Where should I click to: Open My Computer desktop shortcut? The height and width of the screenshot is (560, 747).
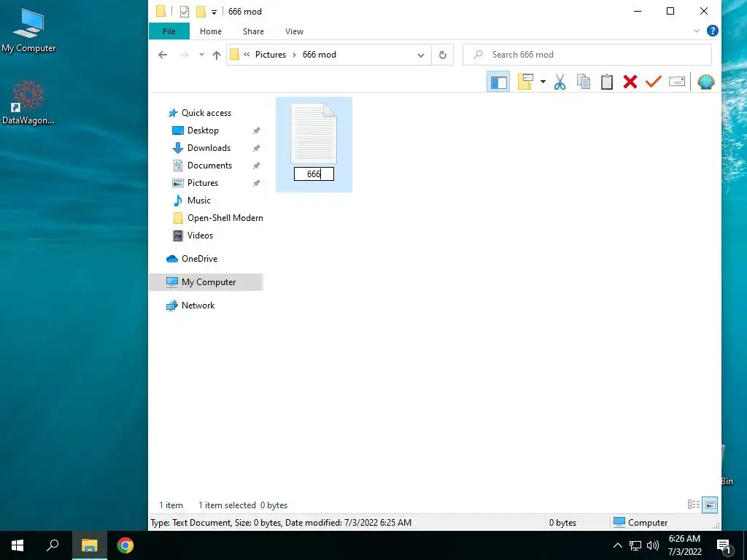click(x=28, y=31)
